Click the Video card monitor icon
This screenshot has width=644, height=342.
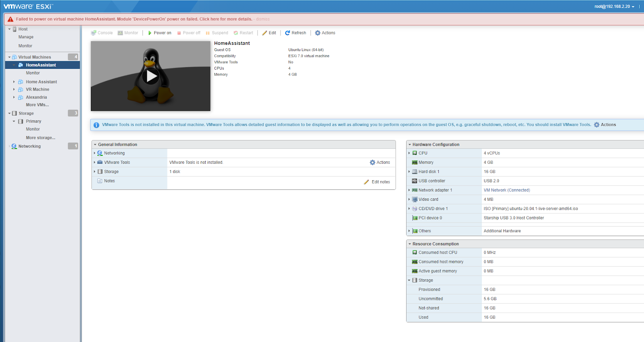point(415,200)
